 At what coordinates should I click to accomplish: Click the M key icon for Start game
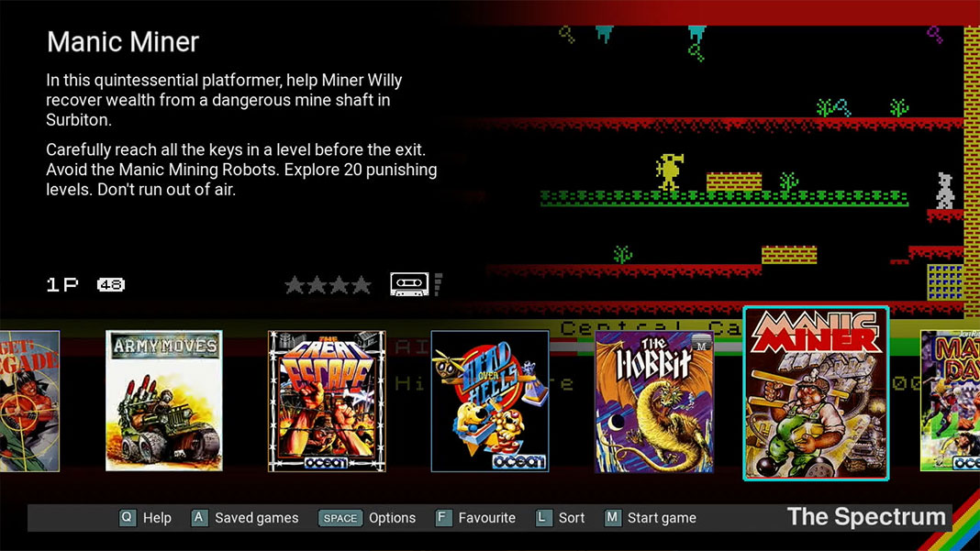tap(613, 518)
